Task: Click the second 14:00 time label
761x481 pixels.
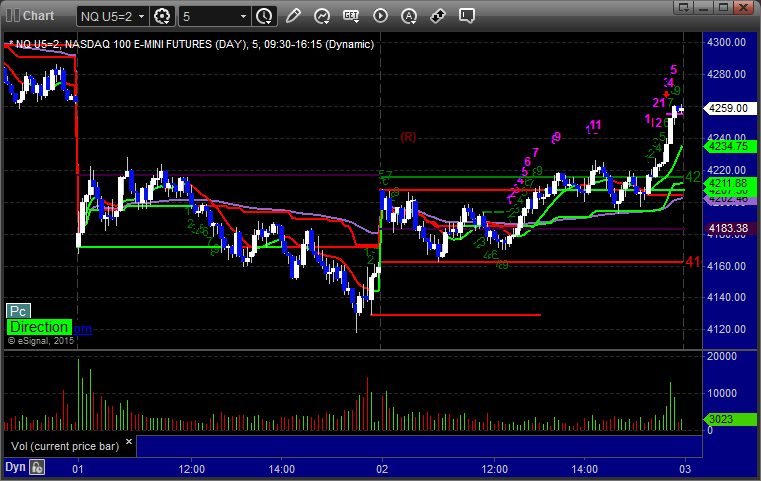Action: pos(584,469)
